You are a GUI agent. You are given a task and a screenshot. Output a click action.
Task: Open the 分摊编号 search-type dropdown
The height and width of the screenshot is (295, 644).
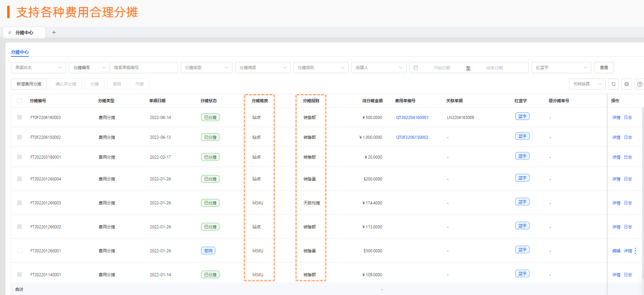click(89, 67)
